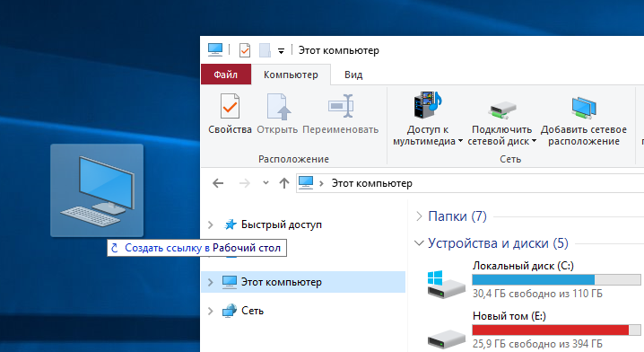The width and height of the screenshot is (644, 352).
Task: Open the Файл tab
Action: (226, 75)
